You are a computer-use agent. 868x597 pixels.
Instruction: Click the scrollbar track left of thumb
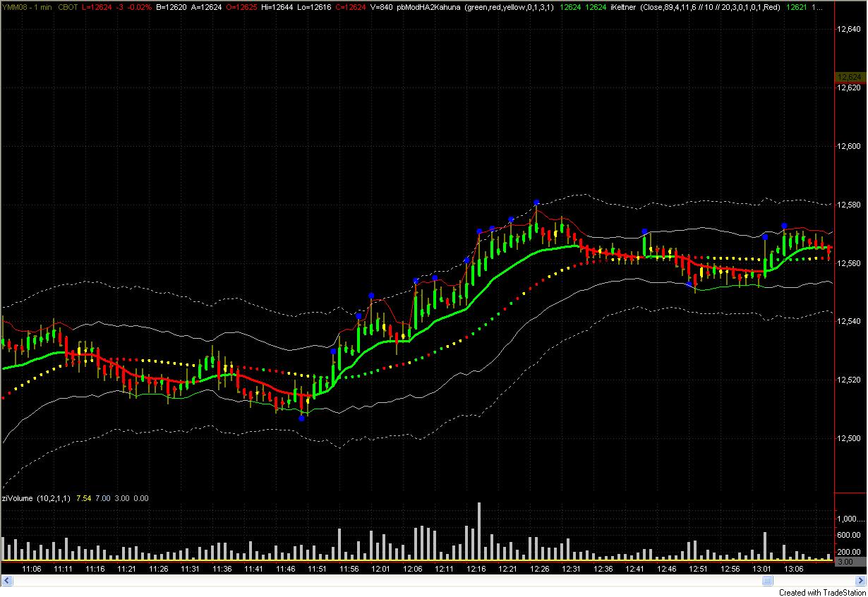click(388, 581)
